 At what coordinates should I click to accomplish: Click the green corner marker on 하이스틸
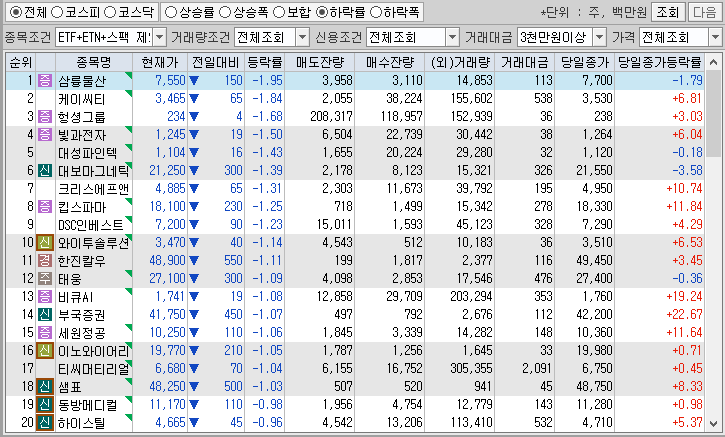[129, 417]
